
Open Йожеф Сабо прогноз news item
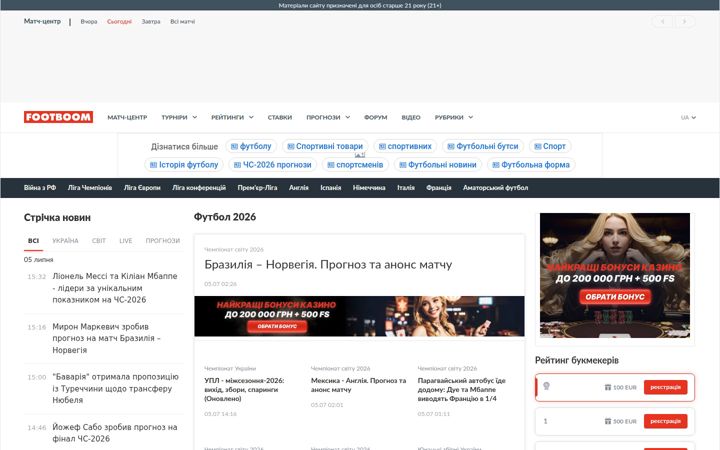coord(115,433)
